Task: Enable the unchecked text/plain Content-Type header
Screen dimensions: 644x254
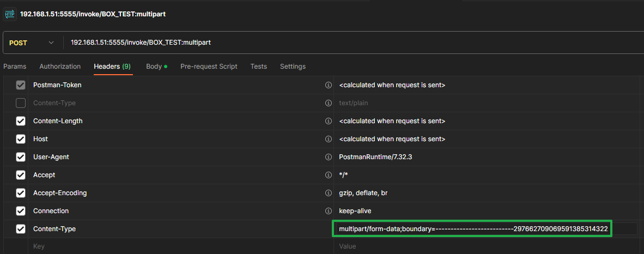Action: coord(21,103)
